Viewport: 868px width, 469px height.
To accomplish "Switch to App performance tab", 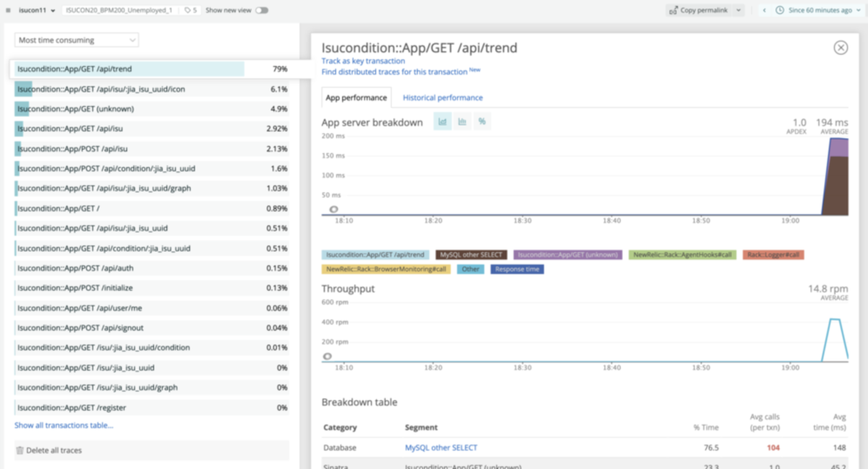I will pyautogui.click(x=356, y=98).
